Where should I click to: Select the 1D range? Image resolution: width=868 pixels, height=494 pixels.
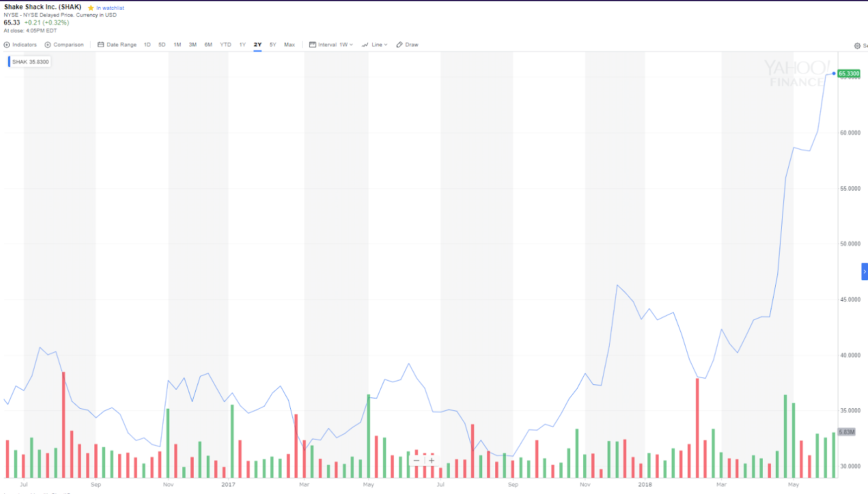click(x=147, y=45)
